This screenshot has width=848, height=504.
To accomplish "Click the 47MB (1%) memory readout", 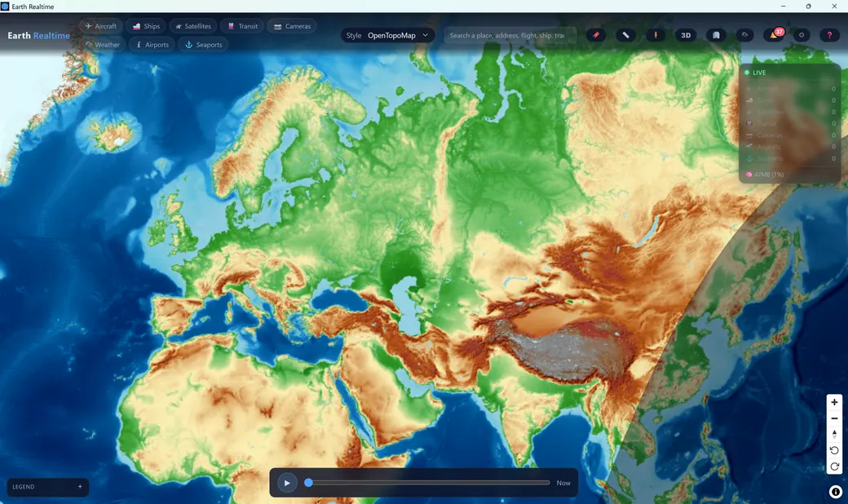I will 765,175.
